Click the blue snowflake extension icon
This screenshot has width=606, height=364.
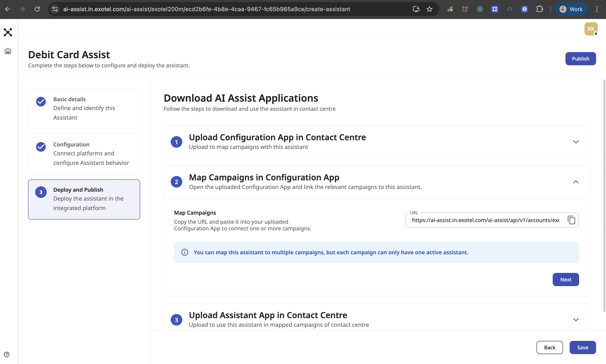pos(524,9)
